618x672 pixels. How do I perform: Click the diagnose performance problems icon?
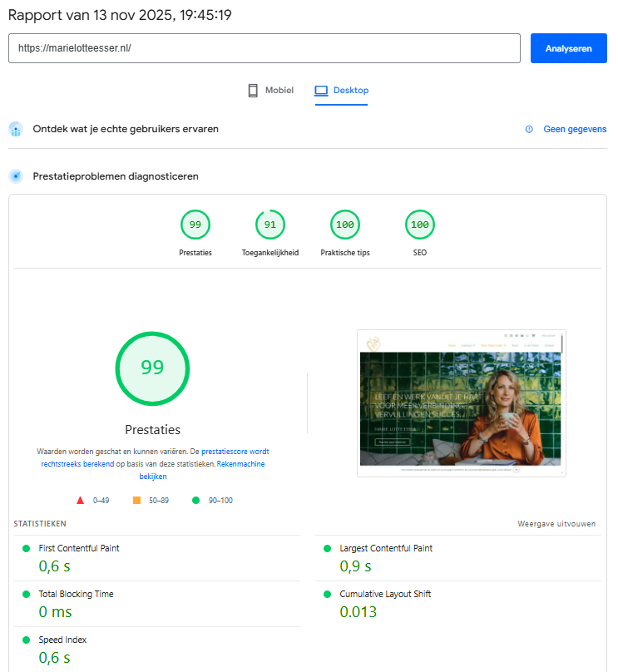(16, 176)
